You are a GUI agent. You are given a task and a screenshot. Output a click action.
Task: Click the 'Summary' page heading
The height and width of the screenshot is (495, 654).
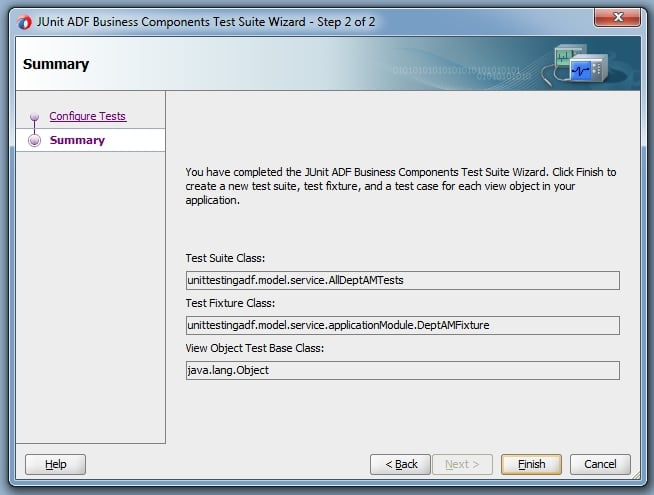(56, 64)
